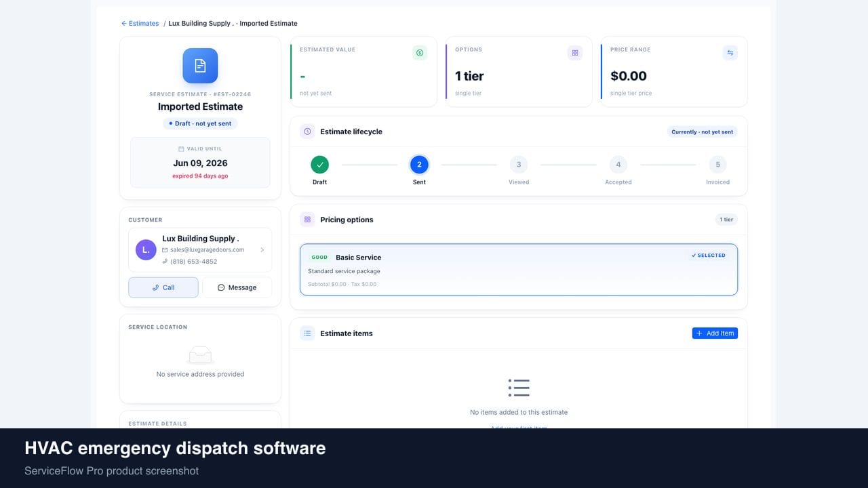Select lifecycle step 2 Sent
Image resolution: width=868 pixels, height=488 pixels.
[x=419, y=165]
